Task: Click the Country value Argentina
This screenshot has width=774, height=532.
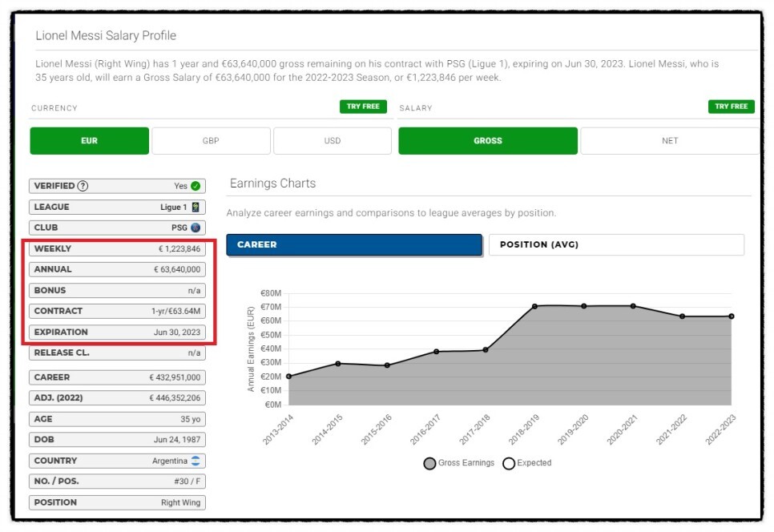Action: tap(170, 461)
